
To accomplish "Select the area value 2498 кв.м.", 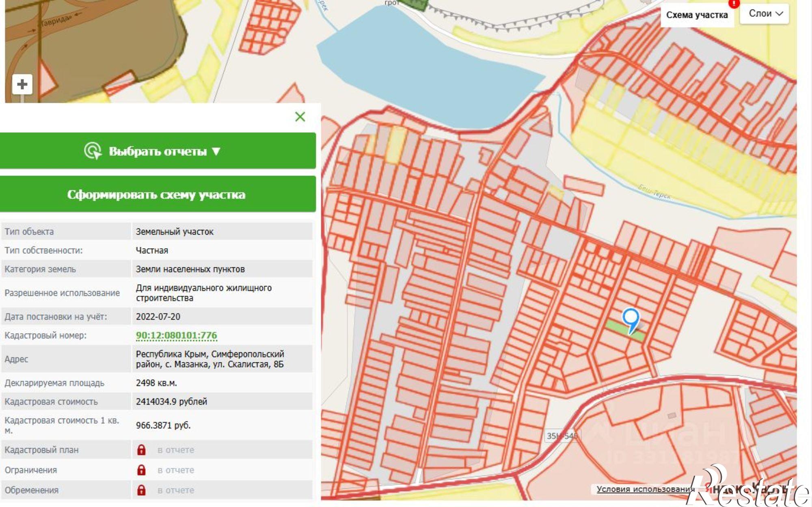I will (156, 383).
